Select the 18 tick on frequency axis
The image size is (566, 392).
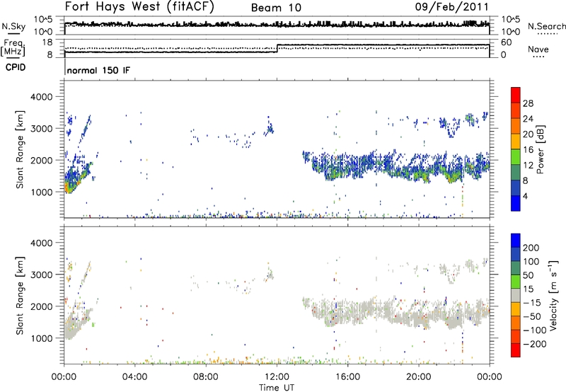pyautogui.click(x=47, y=42)
